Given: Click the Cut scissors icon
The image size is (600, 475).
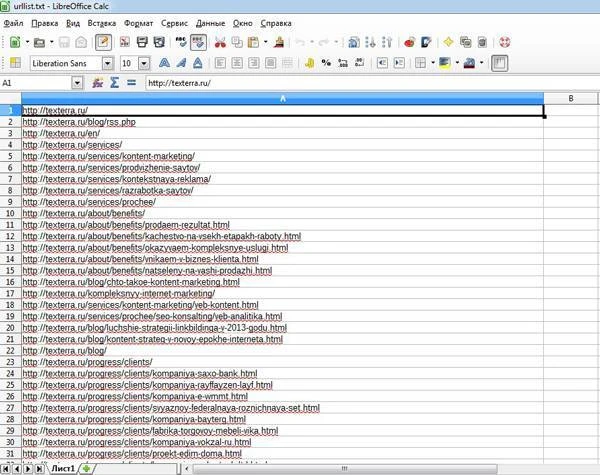Looking at the screenshot, I should [x=220, y=42].
